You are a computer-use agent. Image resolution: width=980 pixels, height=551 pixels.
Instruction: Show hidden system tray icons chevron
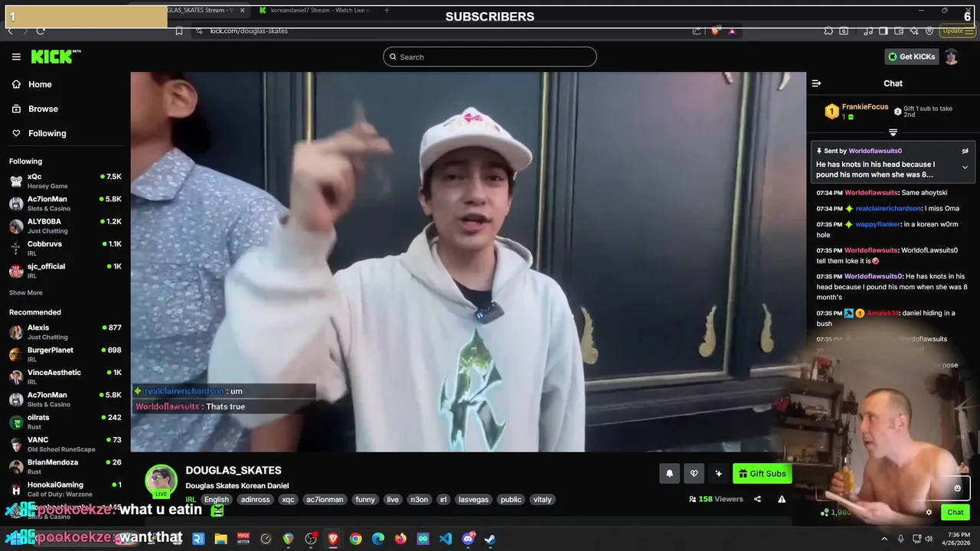[x=884, y=539]
